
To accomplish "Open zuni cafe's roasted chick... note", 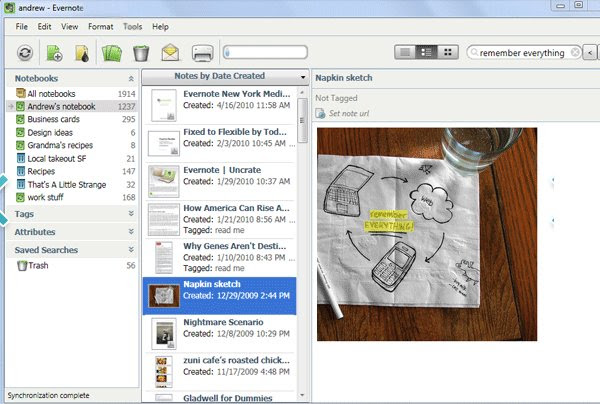I will 220,371.
